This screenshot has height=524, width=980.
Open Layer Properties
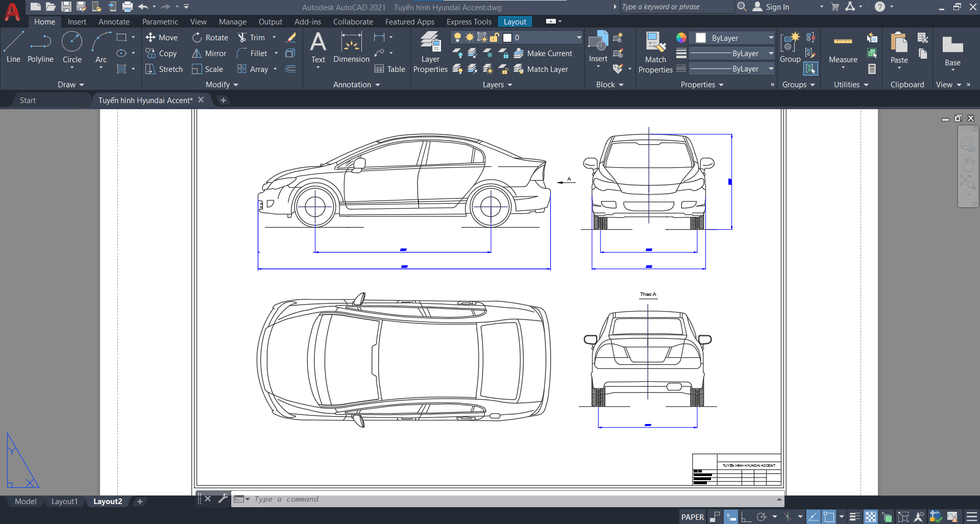430,52
